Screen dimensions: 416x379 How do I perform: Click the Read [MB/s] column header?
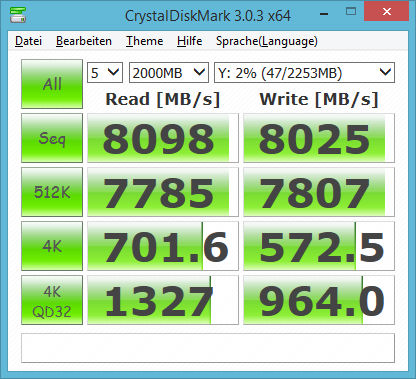pos(163,99)
